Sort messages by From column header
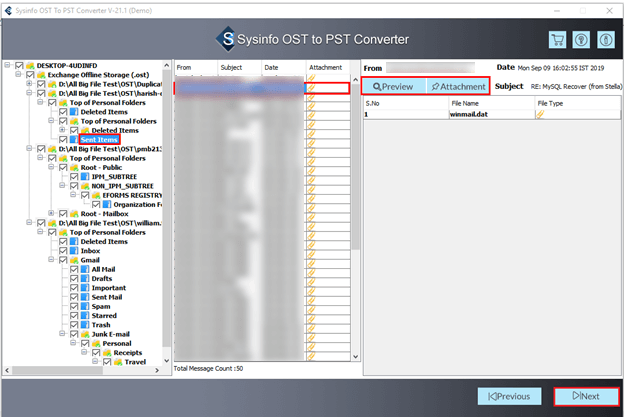The height and width of the screenshot is (420, 624). (195, 68)
